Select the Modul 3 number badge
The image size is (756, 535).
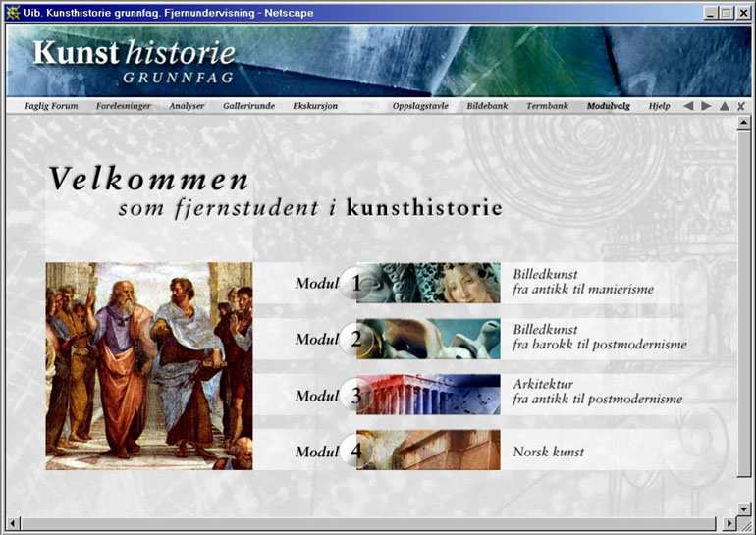(355, 396)
